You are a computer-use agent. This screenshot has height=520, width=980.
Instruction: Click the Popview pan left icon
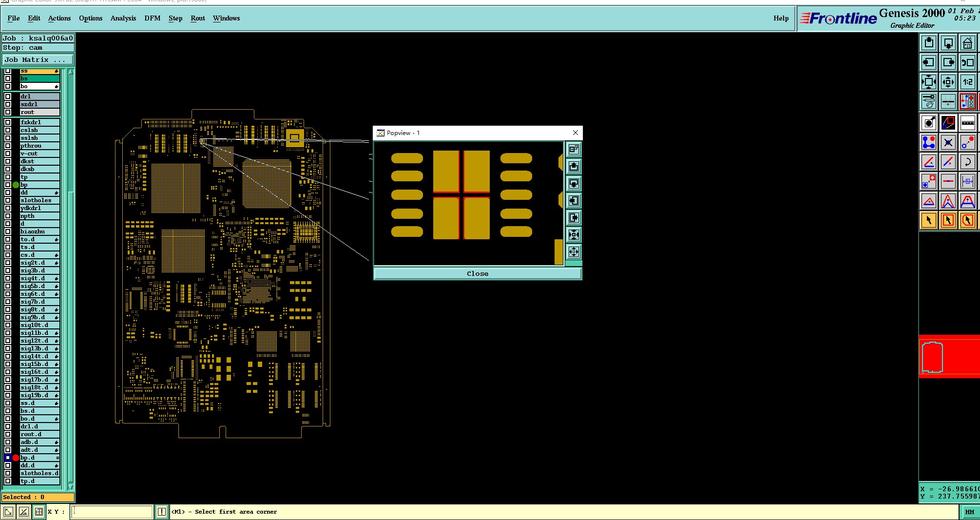click(x=574, y=200)
